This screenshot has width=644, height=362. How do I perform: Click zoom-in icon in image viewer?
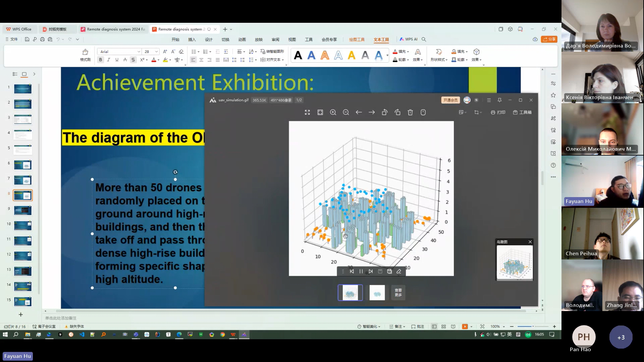pyautogui.click(x=333, y=112)
